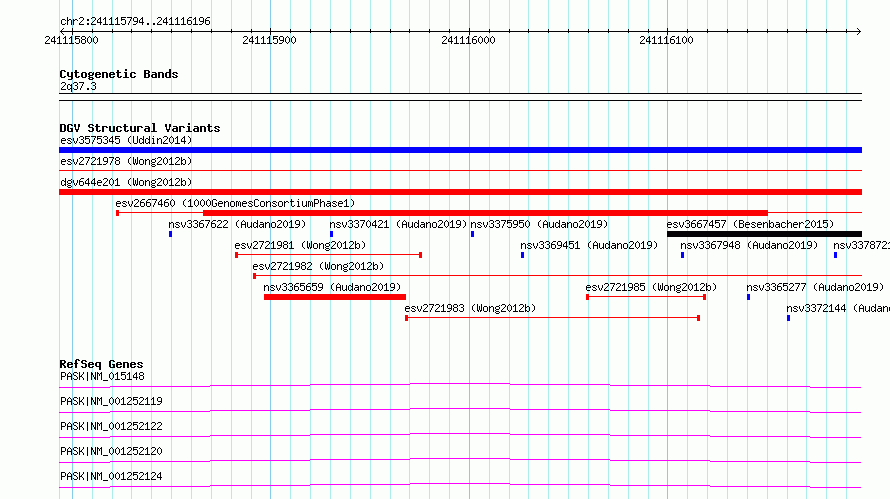Click the chr2:241115794..241116196 coordinate label
The height and width of the screenshot is (499, 890).
[x=135, y=21]
